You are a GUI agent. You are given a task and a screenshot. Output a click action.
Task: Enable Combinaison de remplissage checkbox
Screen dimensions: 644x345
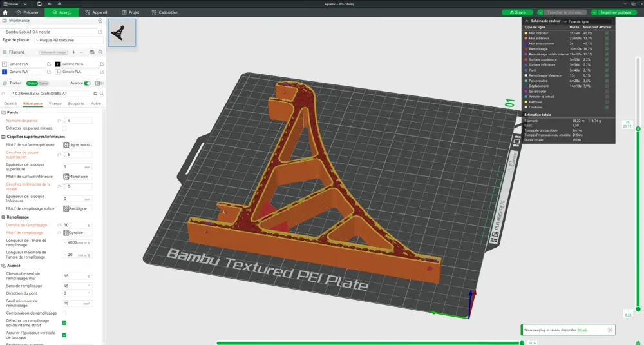point(64,313)
